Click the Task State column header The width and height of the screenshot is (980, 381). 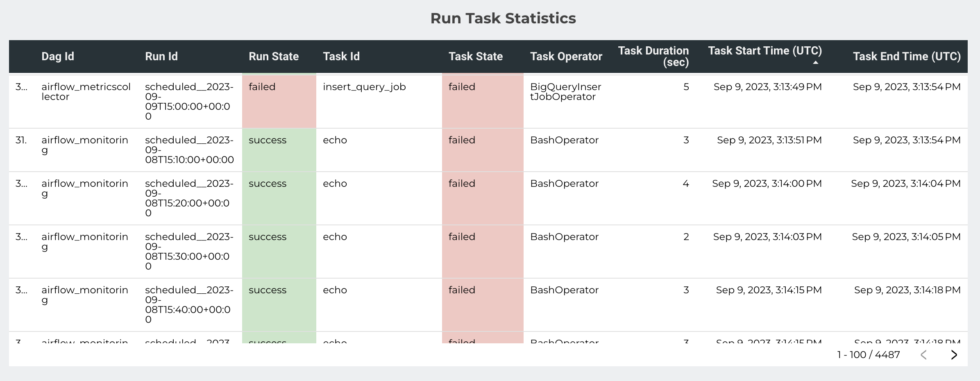[475, 57]
